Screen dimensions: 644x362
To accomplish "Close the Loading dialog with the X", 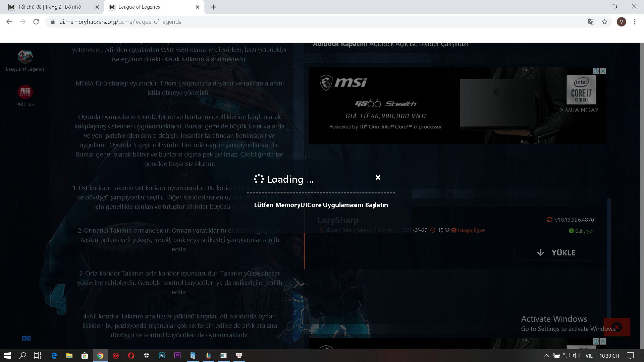I will (x=378, y=177).
